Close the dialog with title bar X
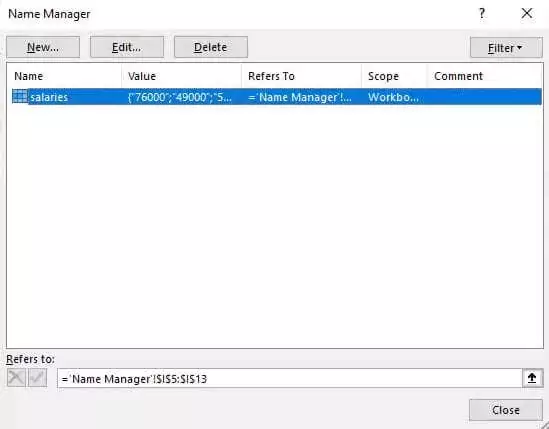This screenshot has width=549, height=429. coord(527,14)
